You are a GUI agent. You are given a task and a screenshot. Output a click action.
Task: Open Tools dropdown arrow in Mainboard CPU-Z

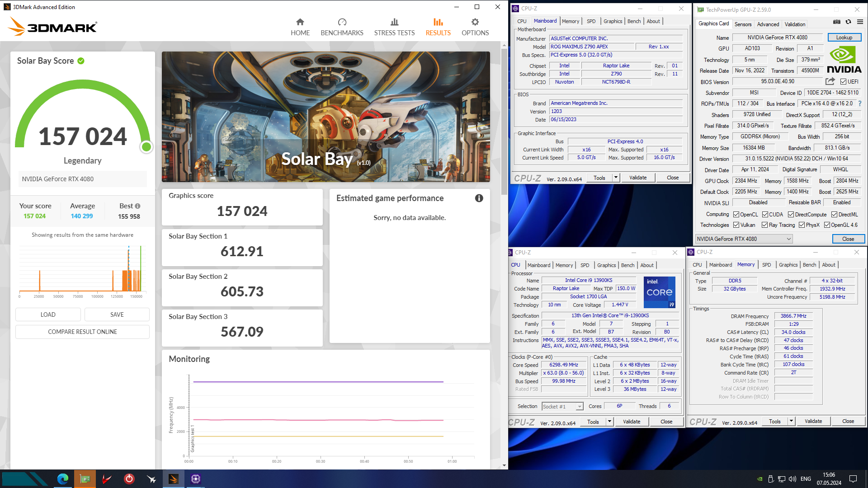point(616,178)
